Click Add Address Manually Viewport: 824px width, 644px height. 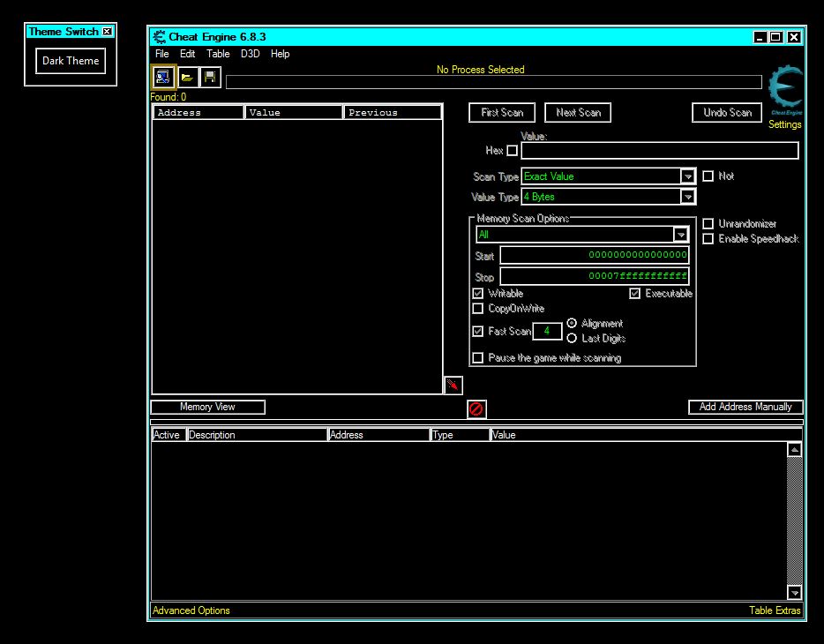click(745, 407)
